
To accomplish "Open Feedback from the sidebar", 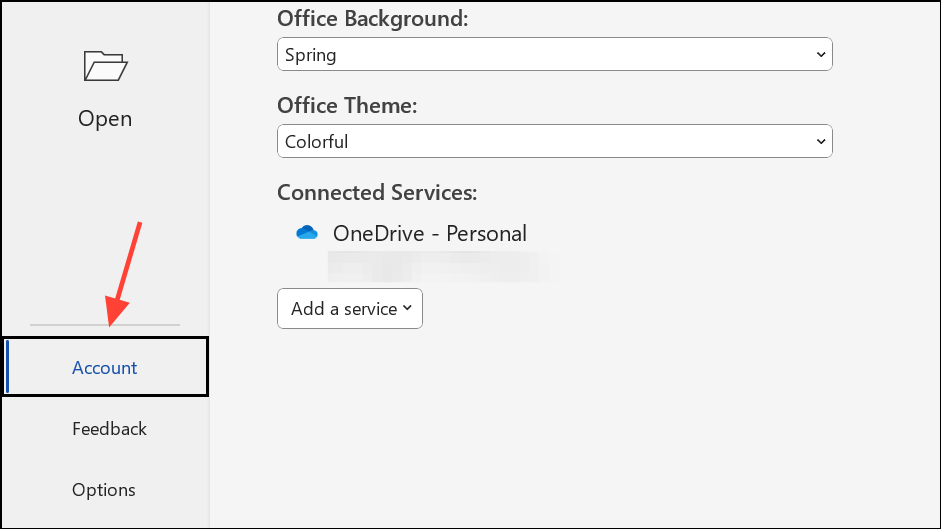I will click(x=109, y=429).
